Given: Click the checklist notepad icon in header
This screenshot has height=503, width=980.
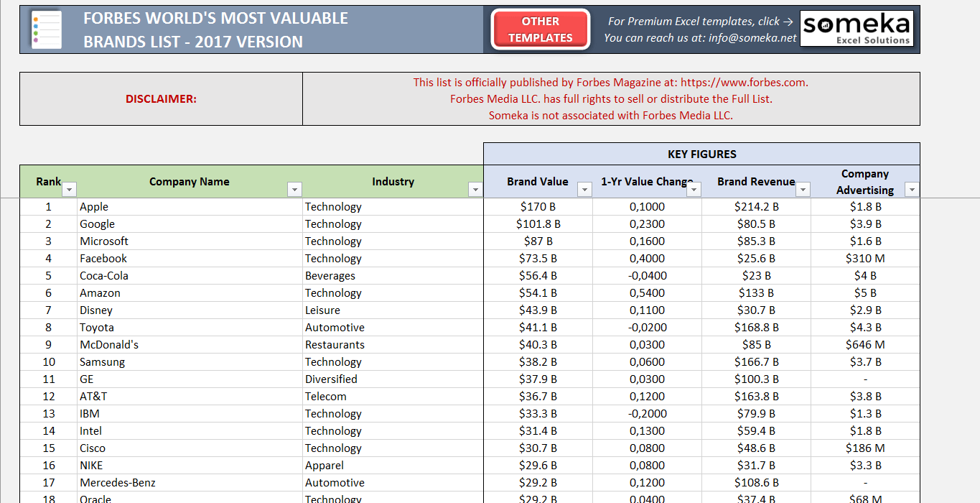Looking at the screenshot, I should (45, 29).
